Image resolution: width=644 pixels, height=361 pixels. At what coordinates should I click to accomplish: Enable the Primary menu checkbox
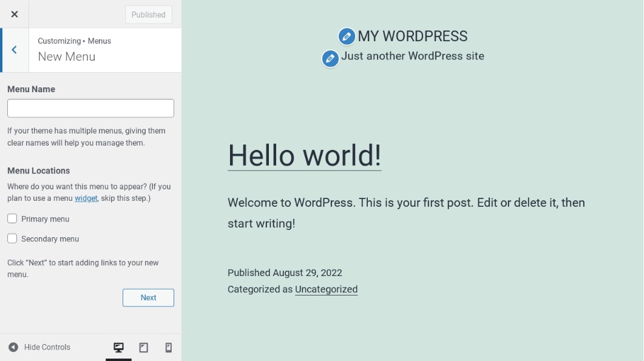coord(12,218)
